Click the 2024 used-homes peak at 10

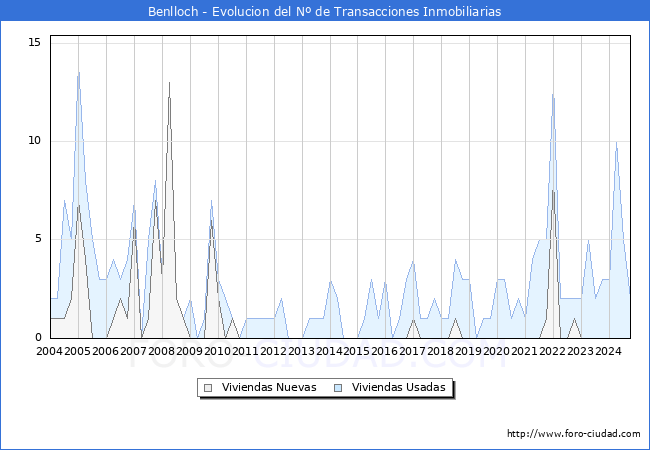click(616, 142)
